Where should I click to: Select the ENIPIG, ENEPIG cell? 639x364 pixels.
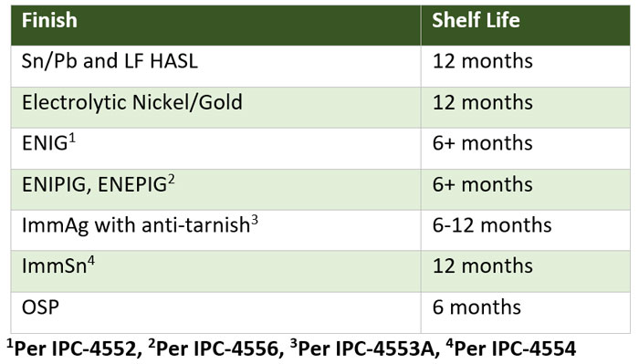[x=215, y=190]
